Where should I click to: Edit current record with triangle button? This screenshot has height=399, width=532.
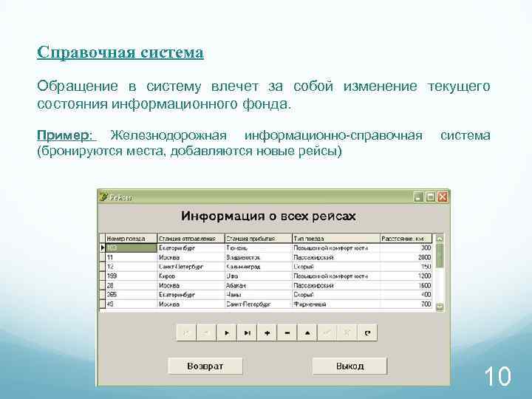(x=307, y=332)
